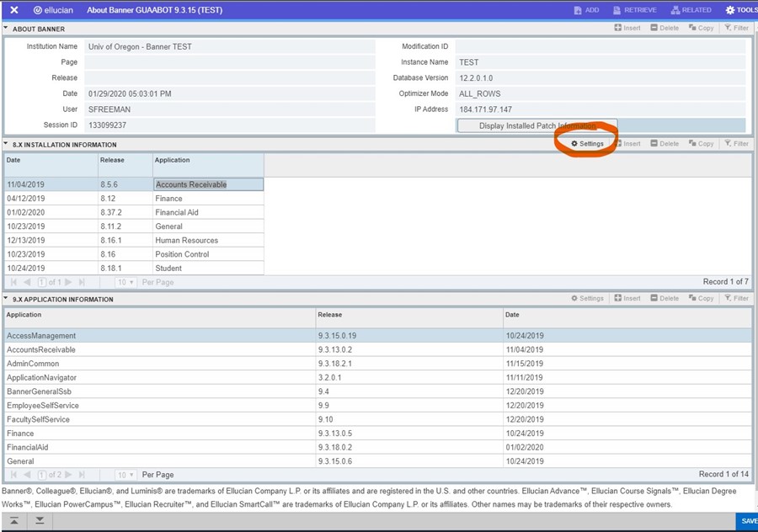Screen dimensions: 758x532
Task: Click the SAVE button
Action: pyautogui.click(x=747, y=521)
